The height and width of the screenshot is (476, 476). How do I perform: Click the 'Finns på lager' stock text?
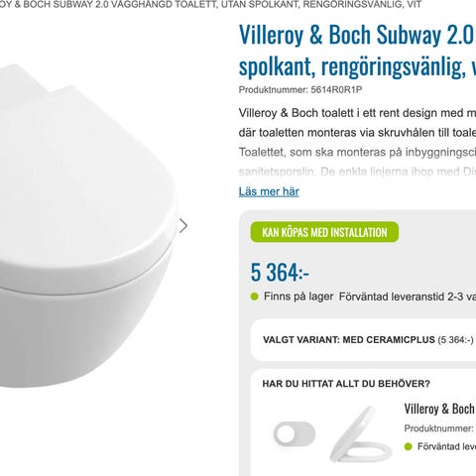298,297
